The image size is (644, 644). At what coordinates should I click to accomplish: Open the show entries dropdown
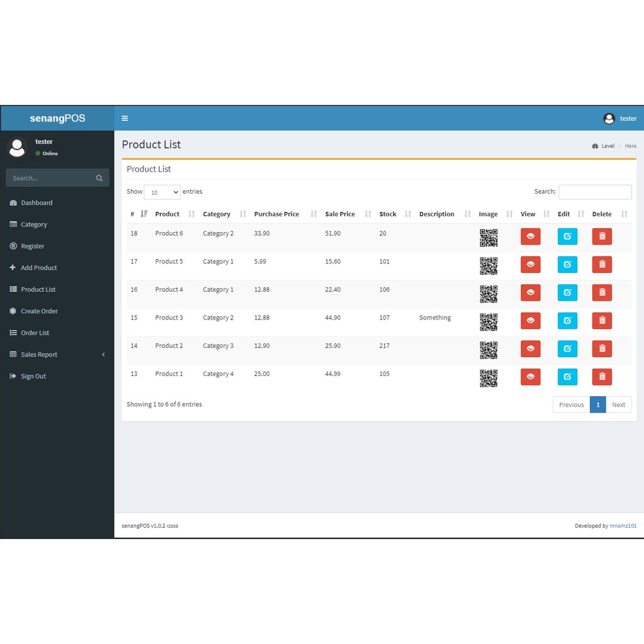(162, 192)
